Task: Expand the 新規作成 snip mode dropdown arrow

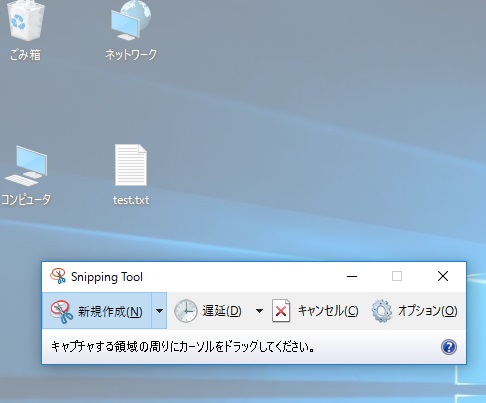Action: tap(159, 311)
